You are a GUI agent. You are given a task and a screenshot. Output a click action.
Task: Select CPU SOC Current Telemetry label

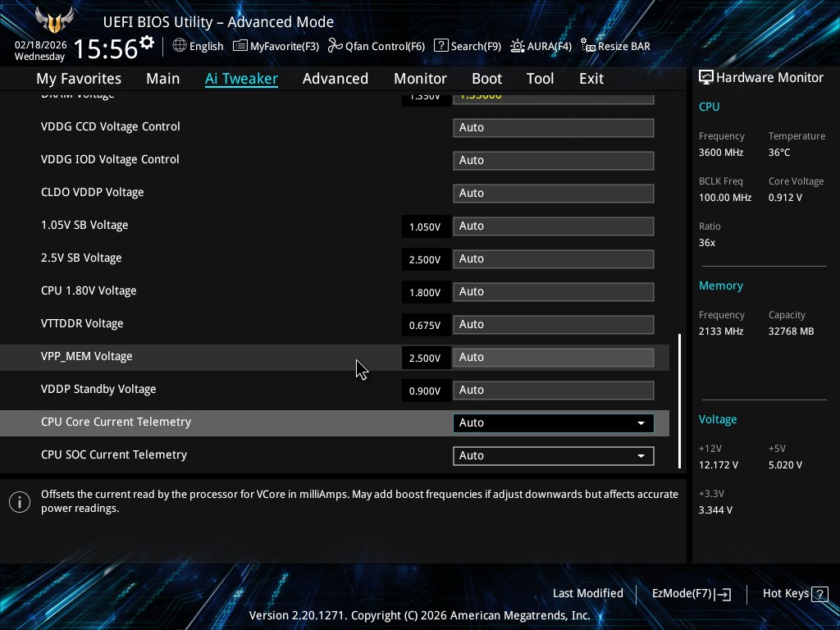(x=113, y=454)
